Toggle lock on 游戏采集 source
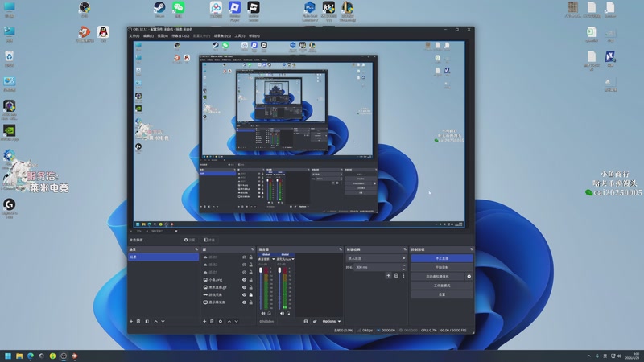644x362 pixels. 250,294
